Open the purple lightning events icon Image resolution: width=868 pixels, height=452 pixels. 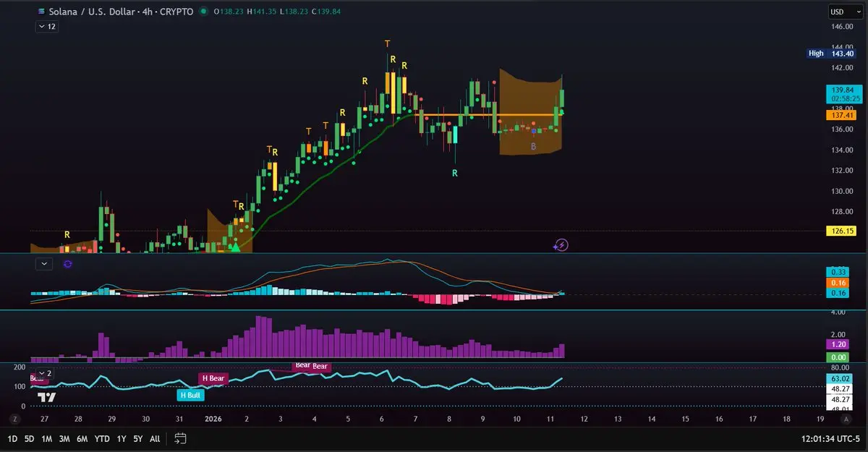coord(561,245)
